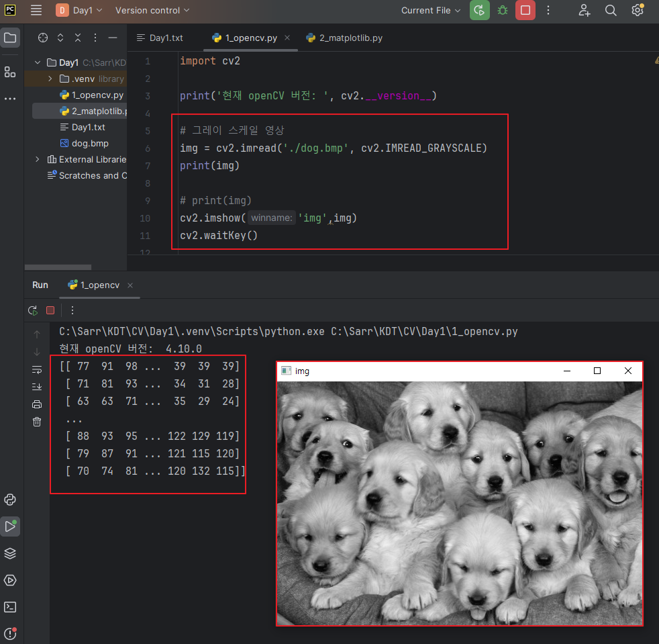This screenshot has height=644, width=659.
Task: Open Terminal tool window icon
Action: coord(10,607)
